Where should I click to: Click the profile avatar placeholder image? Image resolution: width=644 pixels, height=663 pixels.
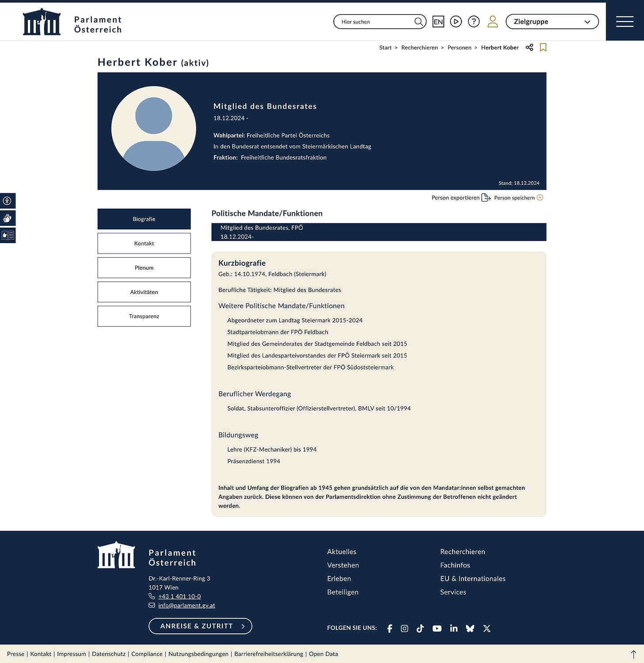[x=154, y=129]
